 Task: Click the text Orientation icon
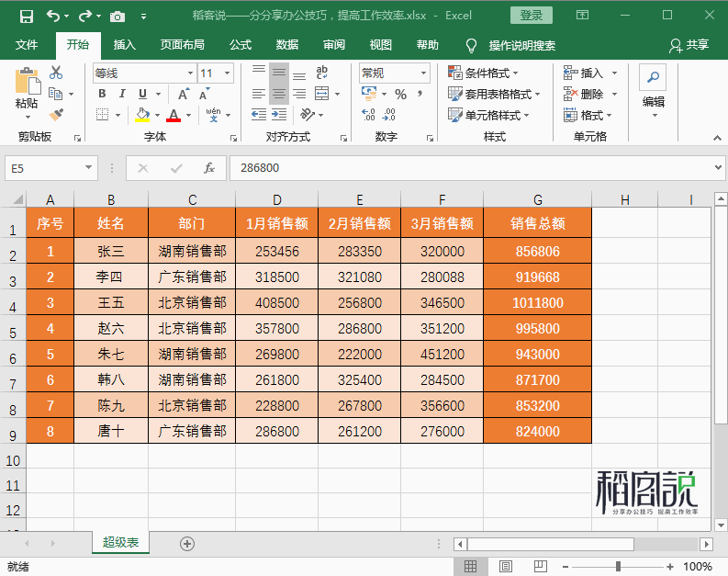308,114
